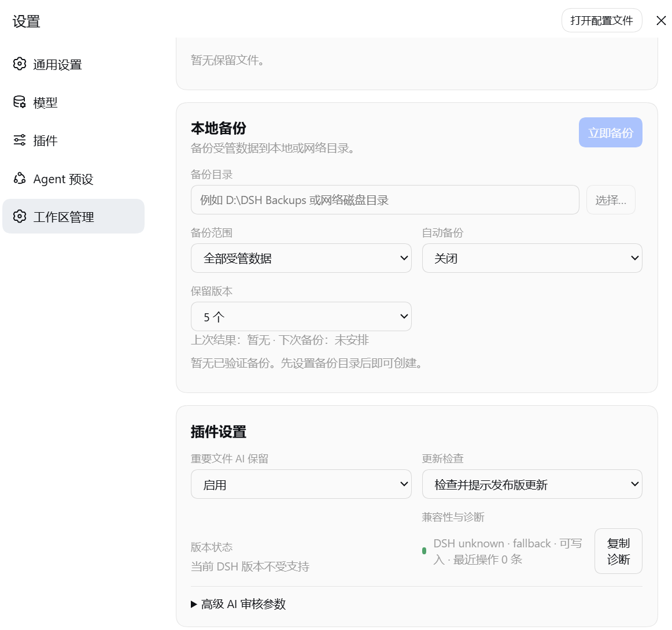
Task: Close the settings dialog with X
Action: coord(661,21)
